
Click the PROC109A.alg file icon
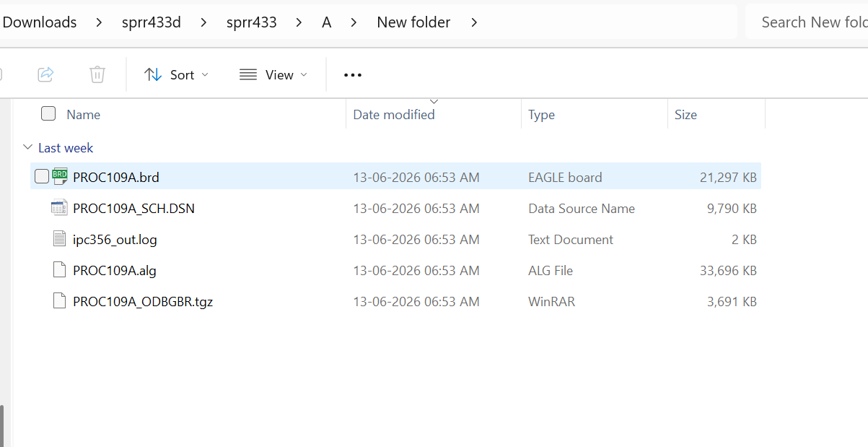coord(59,270)
